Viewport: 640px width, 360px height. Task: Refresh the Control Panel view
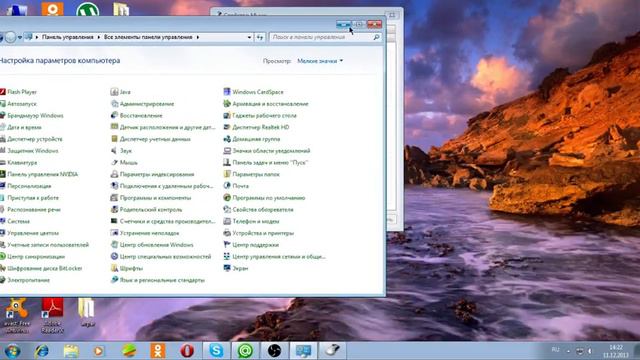point(260,37)
